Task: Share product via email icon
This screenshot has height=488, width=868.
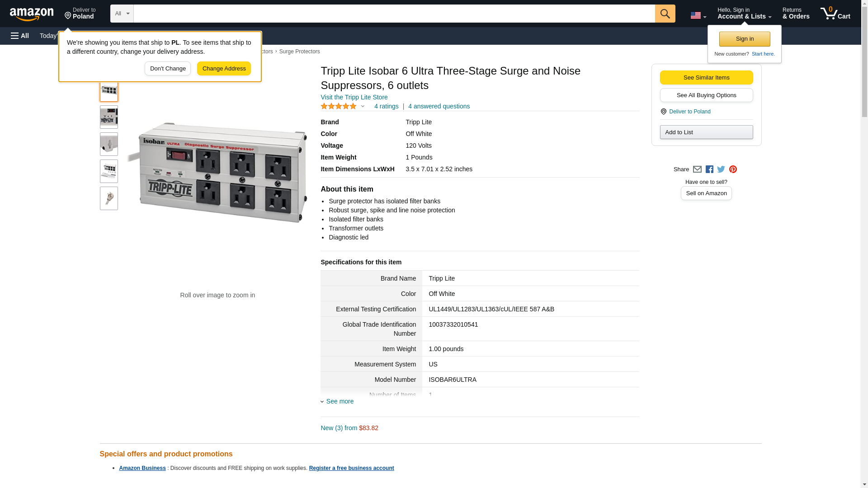Action: pyautogui.click(x=697, y=169)
